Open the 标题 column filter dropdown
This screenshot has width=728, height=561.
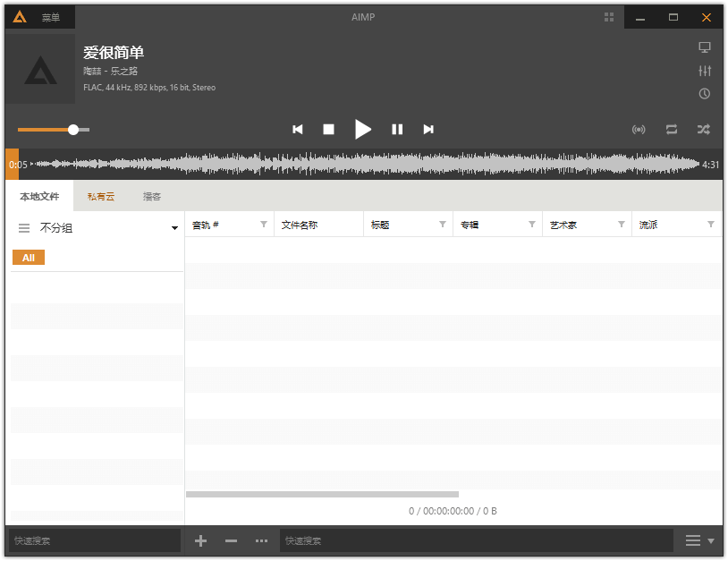pos(444,224)
